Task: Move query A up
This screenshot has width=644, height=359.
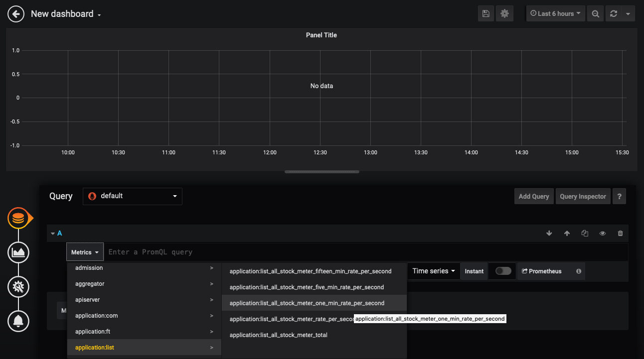Action: [x=567, y=233]
